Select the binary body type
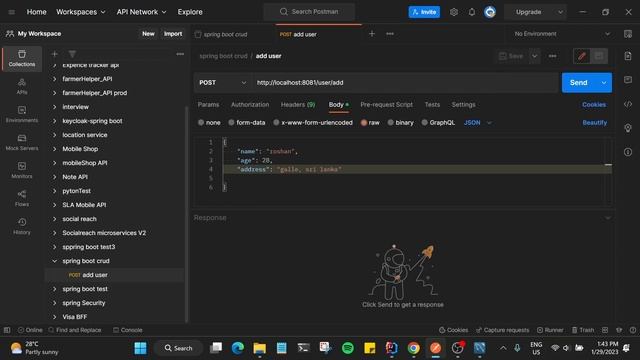Viewport: 640px width, 360px height. pyautogui.click(x=400, y=122)
